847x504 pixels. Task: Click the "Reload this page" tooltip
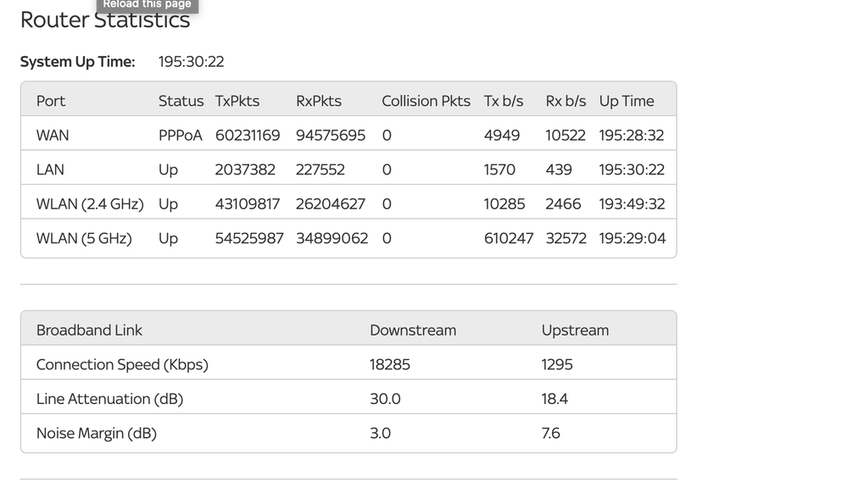click(x=147, y=5)
